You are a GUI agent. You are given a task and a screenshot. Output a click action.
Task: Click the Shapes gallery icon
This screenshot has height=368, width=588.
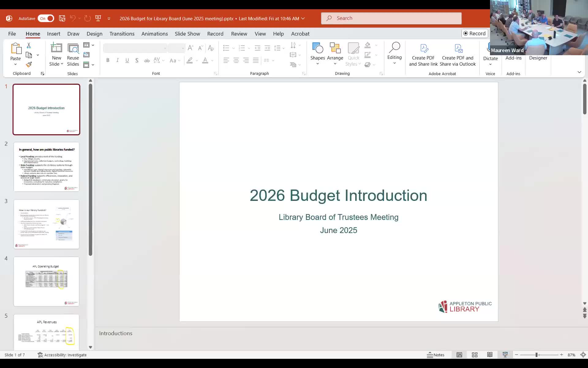pos(318,48)
